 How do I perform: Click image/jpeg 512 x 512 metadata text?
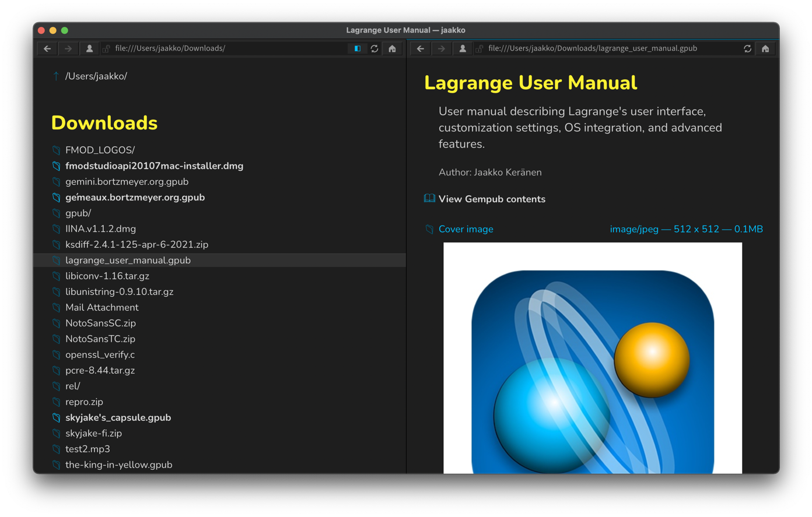(686, 230)
